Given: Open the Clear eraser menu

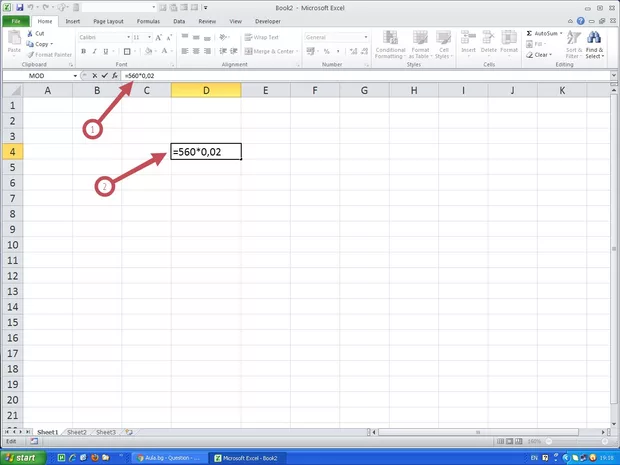Looking at the screenshot, I should pyautogui.click(x=539, y=55).
